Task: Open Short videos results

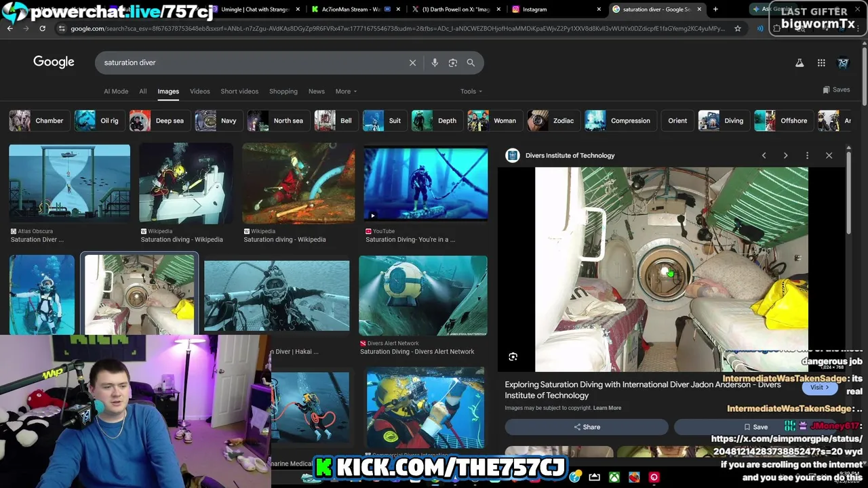Action: [x=239, y=91]
